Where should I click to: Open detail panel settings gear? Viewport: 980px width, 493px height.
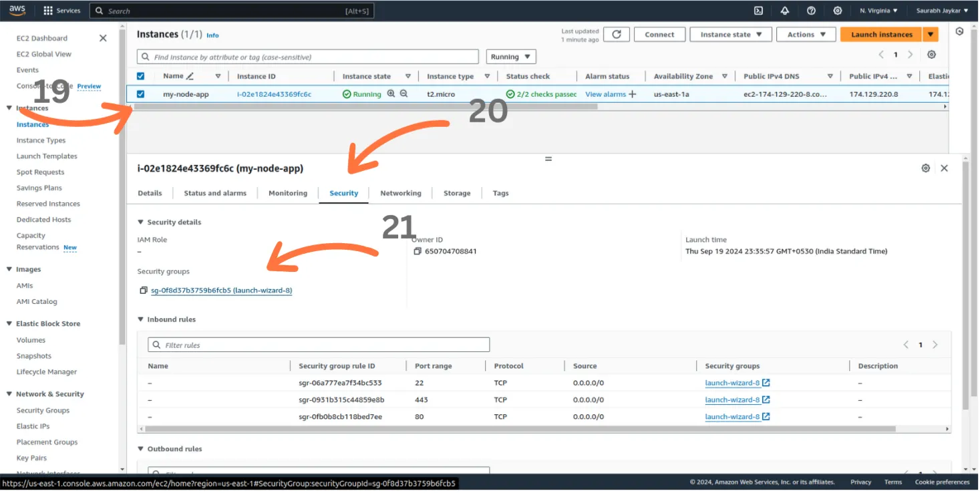925,168
